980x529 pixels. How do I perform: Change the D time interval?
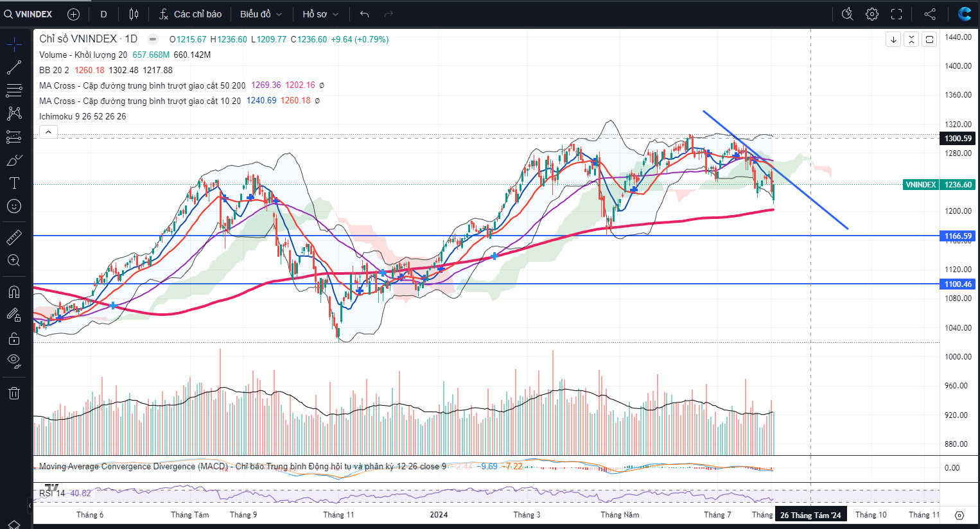tap(103, 14)
